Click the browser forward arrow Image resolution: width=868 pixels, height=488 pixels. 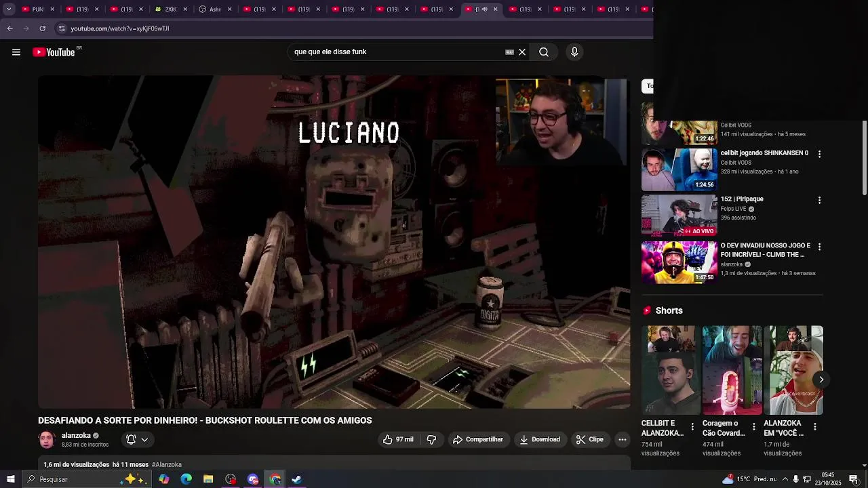pos(26,28)
